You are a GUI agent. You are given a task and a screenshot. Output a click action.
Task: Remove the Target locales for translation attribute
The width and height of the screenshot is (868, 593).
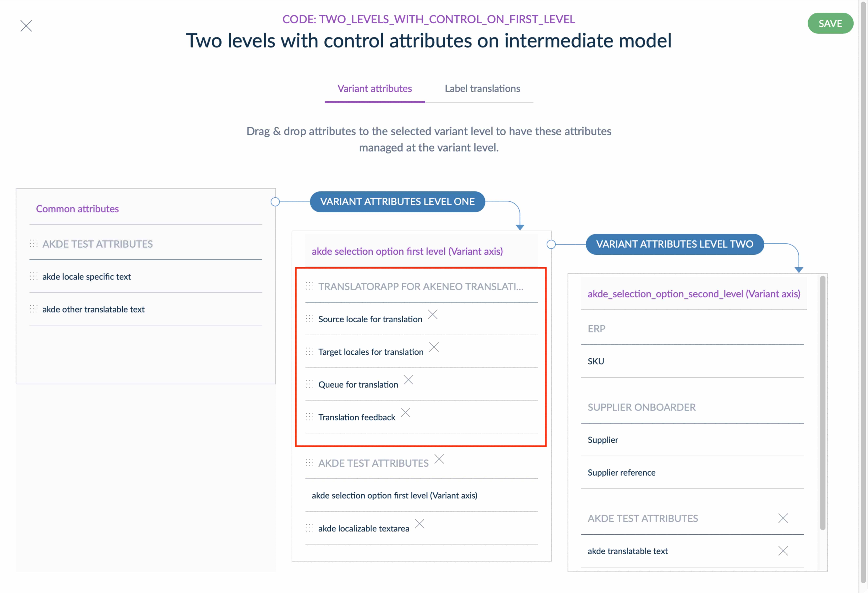point(434,347)
